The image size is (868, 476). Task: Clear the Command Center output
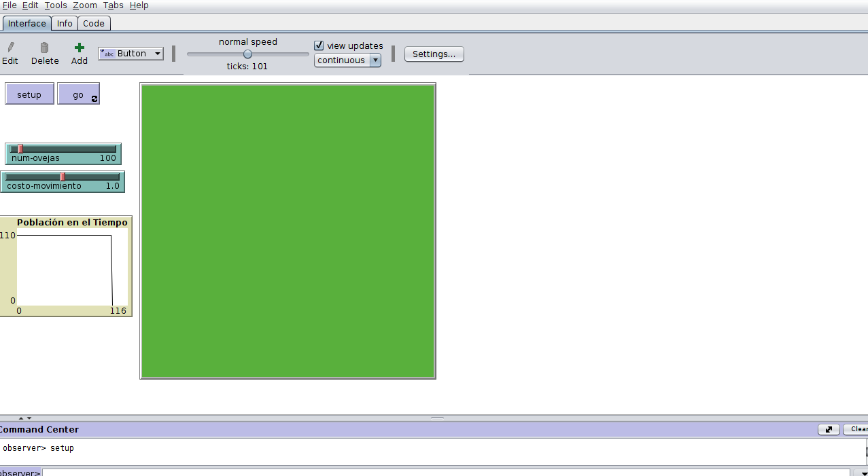[x=856, y=429]
